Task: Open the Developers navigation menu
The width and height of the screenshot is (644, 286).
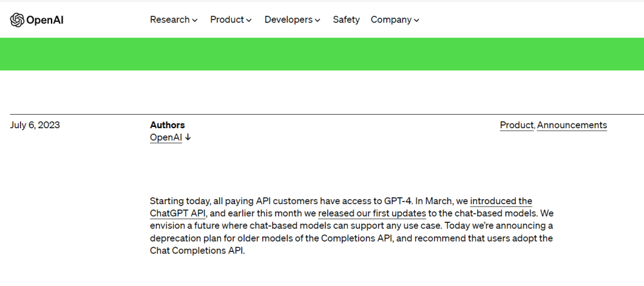Action: pyautogui.click(x=289, y=20)
